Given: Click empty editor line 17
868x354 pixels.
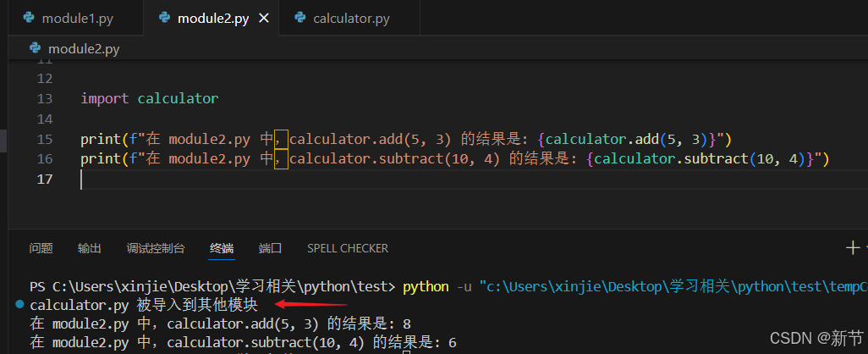Looking at the screenshot, I should point(474,179).
